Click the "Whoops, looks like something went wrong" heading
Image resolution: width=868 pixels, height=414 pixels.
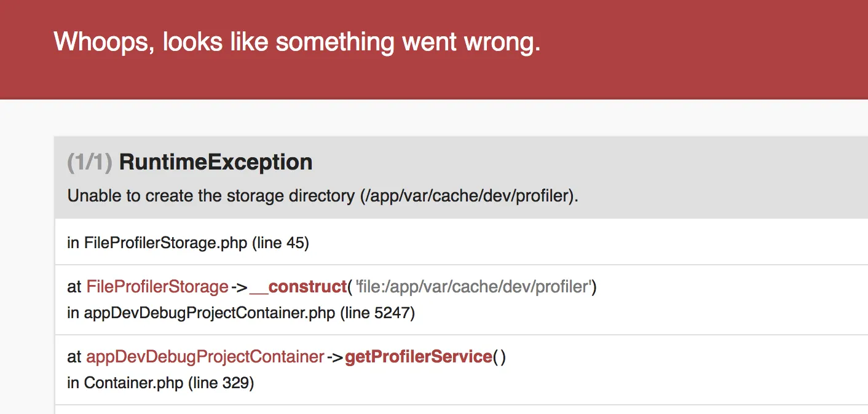click(x=297, y=42)
